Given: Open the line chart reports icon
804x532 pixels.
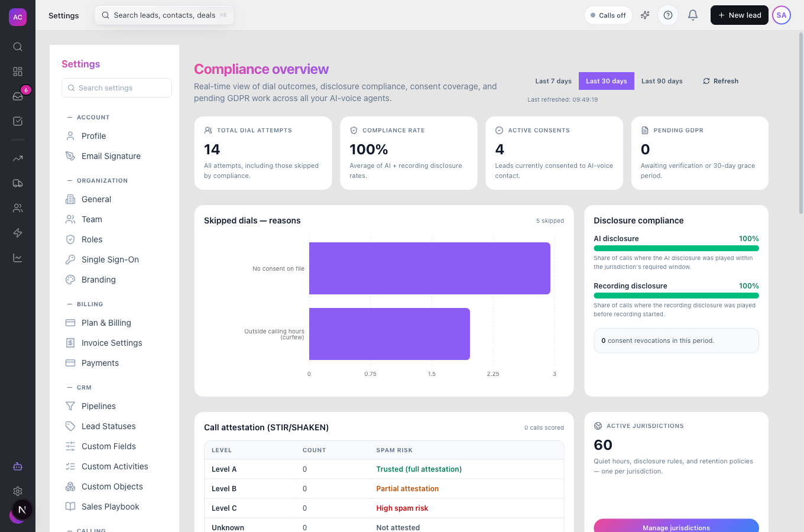Looking at the screenshot, I should pyautogui.click(x=18, y=258).
